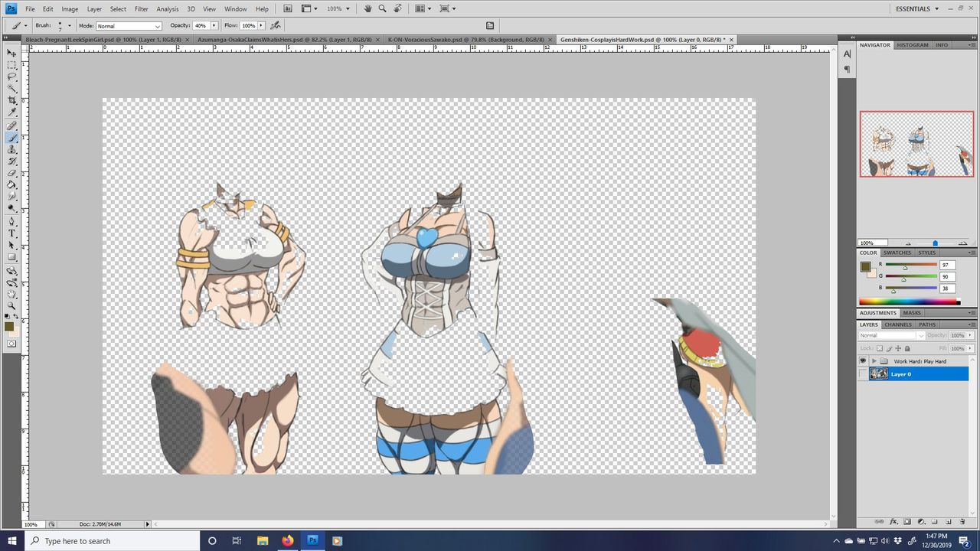980x551 pixels.
Task: Toggle lock position
Action: coord(899,348)
